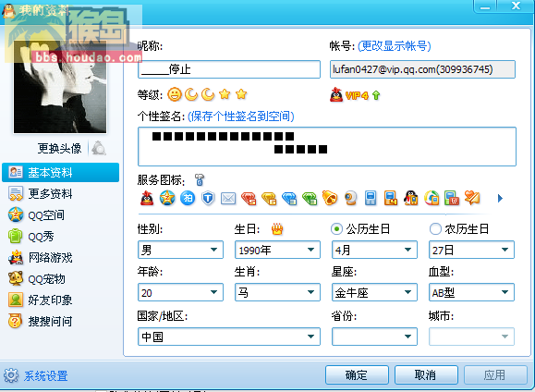Open the 搜搜问问 sidebar tab
535x392 pixels.
60,322
